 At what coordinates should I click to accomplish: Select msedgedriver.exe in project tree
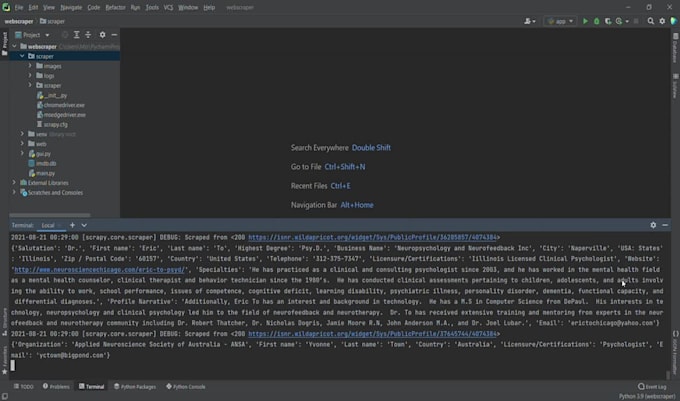(x=61, y=114)
